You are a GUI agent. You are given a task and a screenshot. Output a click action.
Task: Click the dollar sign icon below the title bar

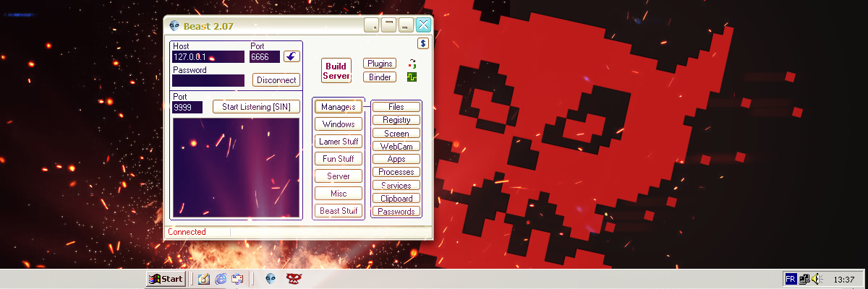pos(423,43)
